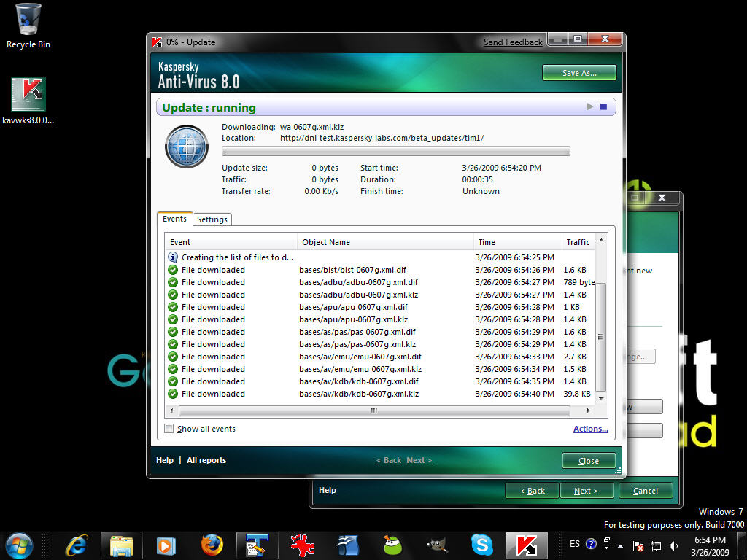Open the Action Center flag tray icon

pos(638,546)
